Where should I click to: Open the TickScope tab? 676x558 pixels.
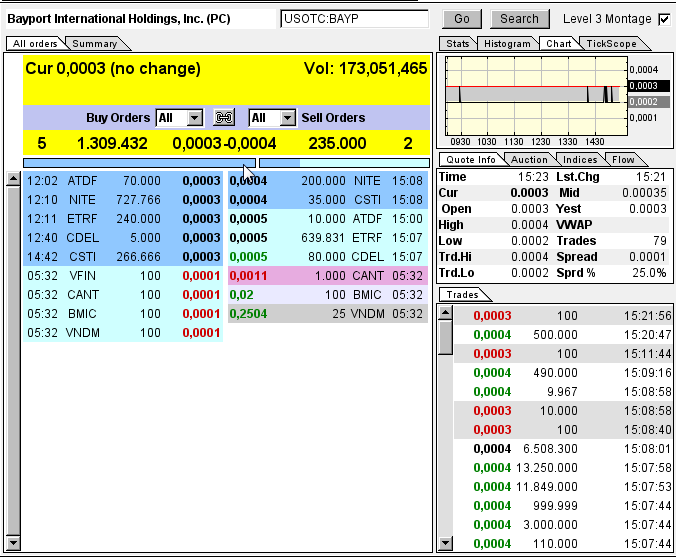(x=611, y=44)
